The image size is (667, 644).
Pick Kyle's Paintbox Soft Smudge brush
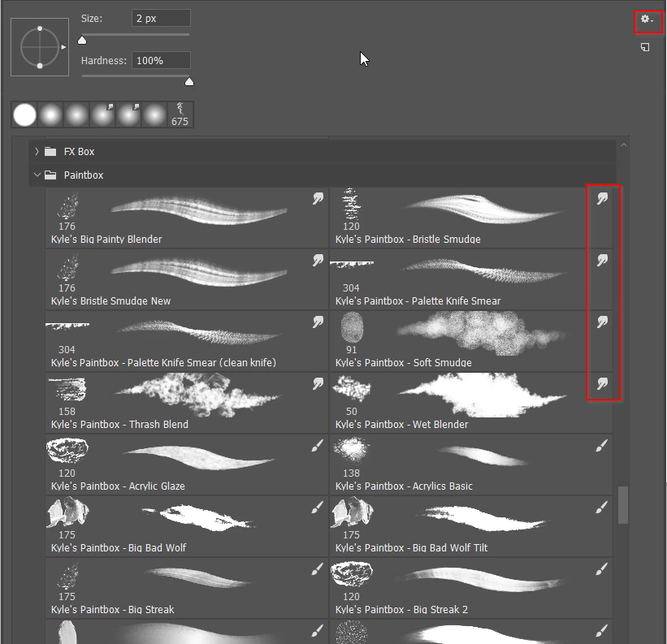coord(471,341)
